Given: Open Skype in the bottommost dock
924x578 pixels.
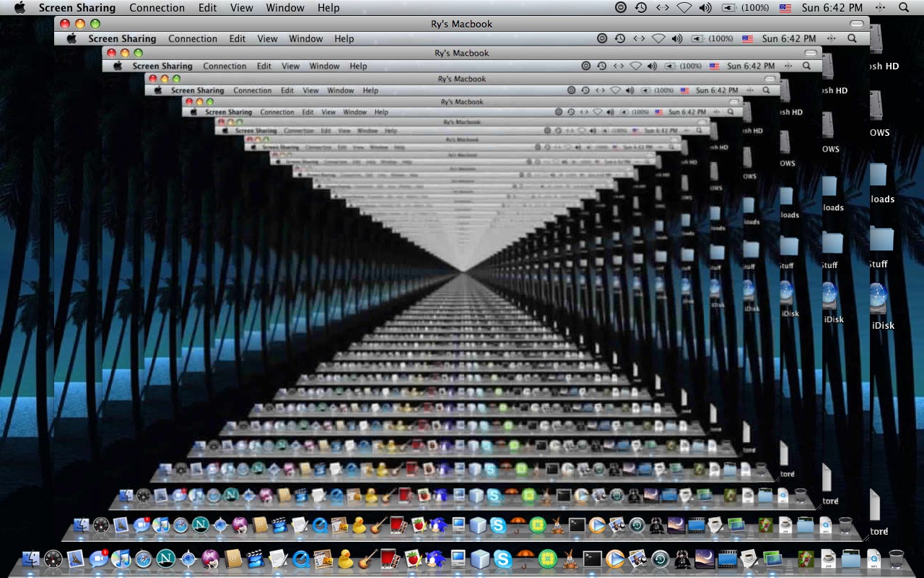Looking at the screenshot, I should (x=503, y=558).
